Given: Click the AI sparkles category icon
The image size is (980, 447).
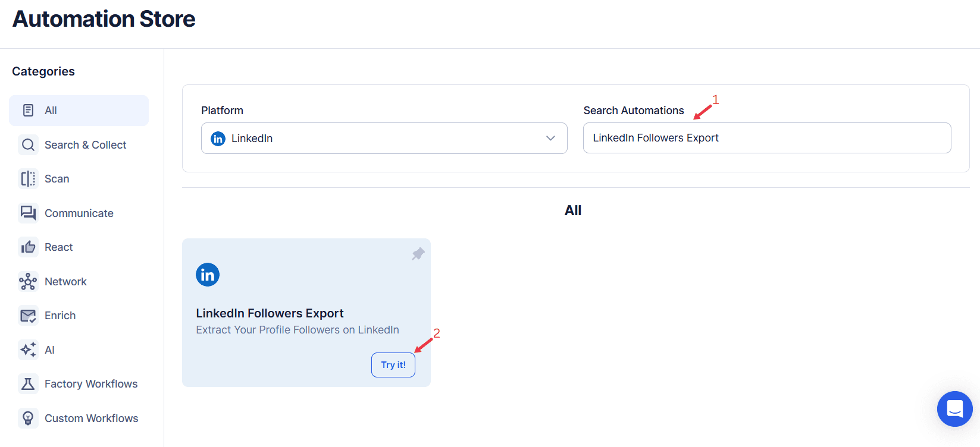Looking at the screenshot, I should tap(28, 350).
